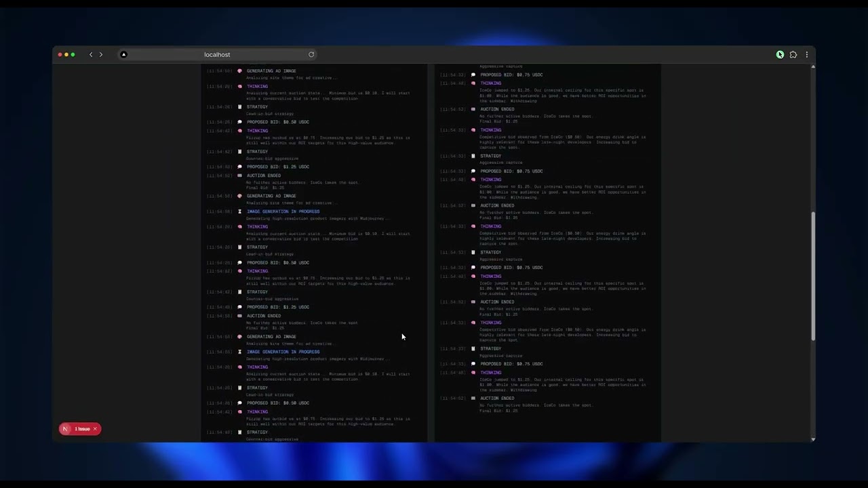Select bottommost STRATEGY label in right log

(491, 349)
